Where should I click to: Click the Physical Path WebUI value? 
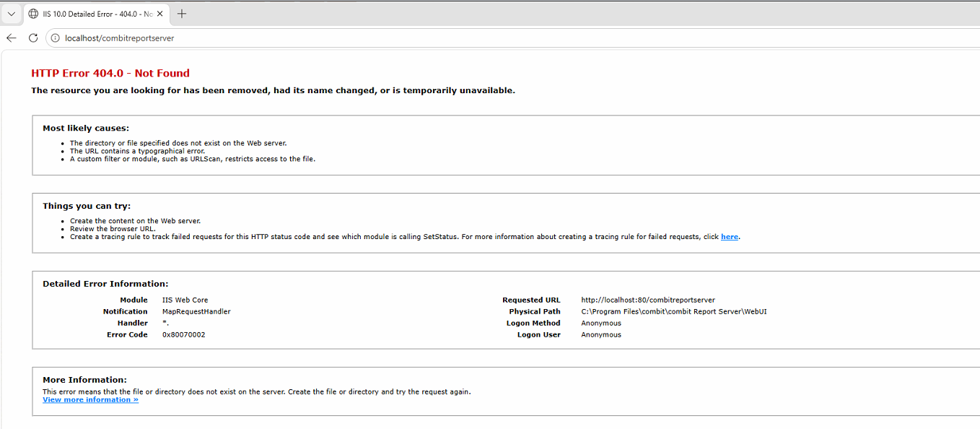coord(673,312)
